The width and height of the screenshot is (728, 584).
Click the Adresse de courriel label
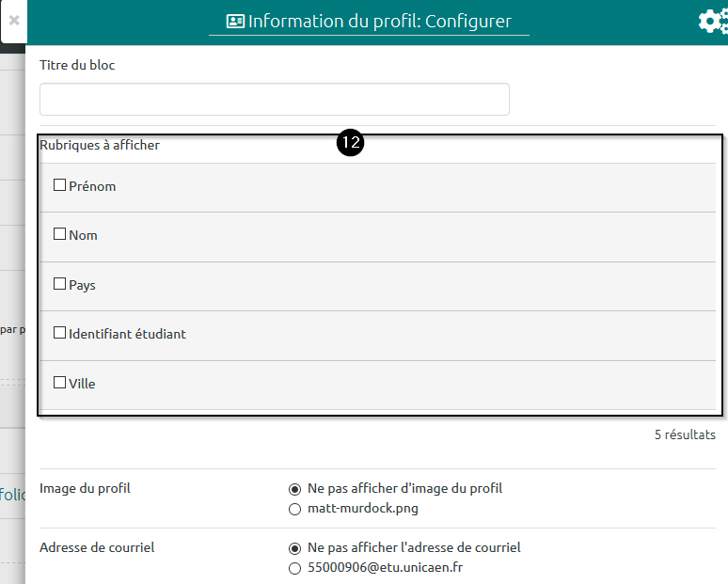tap(97, 547)
